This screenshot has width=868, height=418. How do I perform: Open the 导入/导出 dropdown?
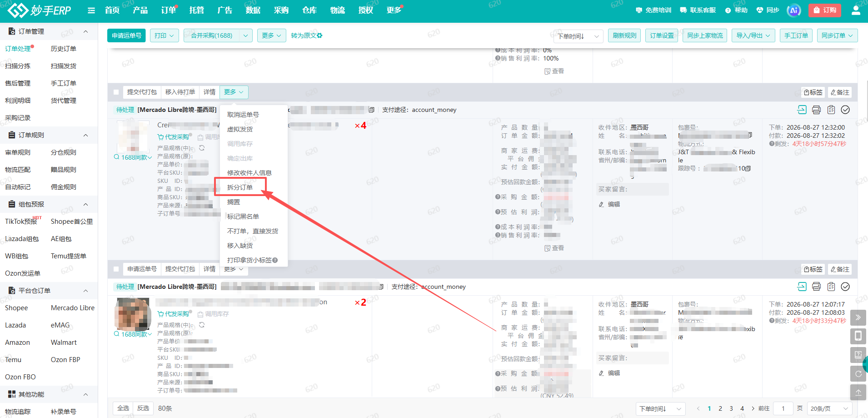coord(753,35)
